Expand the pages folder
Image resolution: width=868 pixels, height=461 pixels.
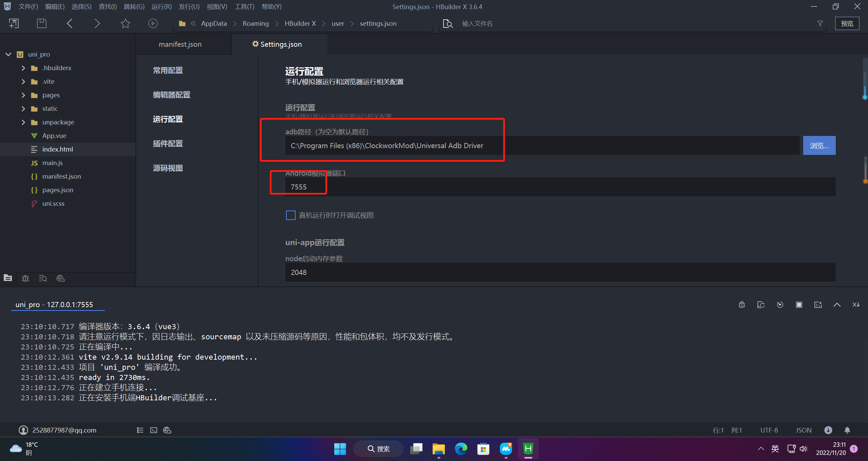click(x=23, y=95)
